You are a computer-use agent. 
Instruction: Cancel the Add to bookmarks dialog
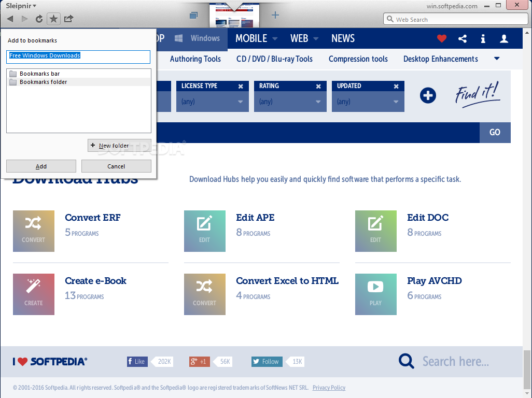point(116,166)
